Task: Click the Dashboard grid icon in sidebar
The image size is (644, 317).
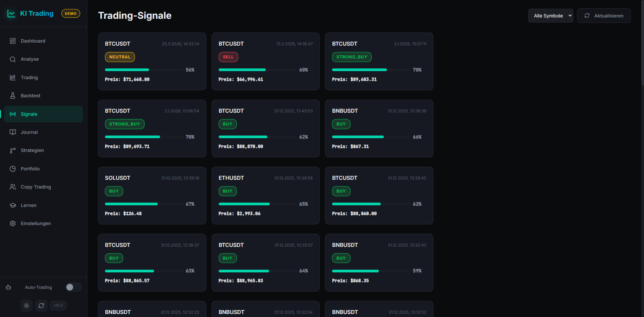Action: click(x=13, y=41)
